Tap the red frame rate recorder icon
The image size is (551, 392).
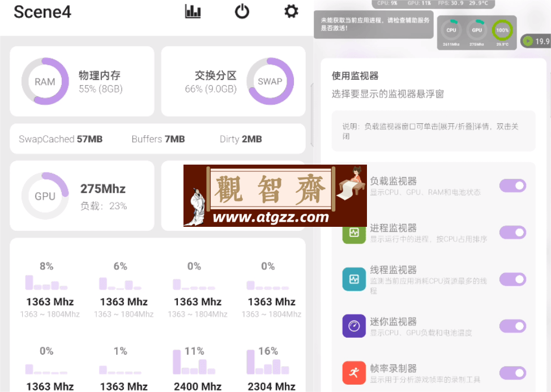(354, 373)
